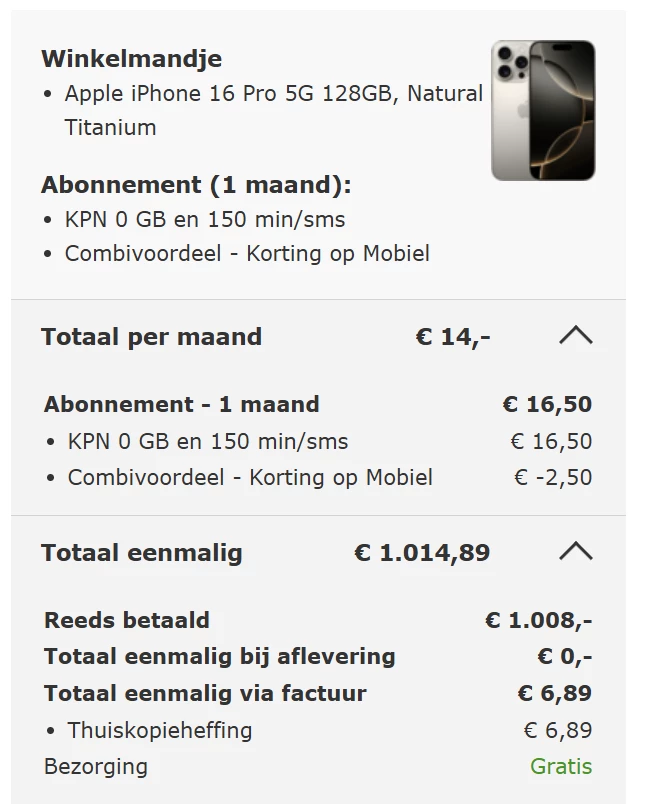This screenshot has width=645, height=811.
Task: Click the Totaal per maand label
Action: click(151, 337)
